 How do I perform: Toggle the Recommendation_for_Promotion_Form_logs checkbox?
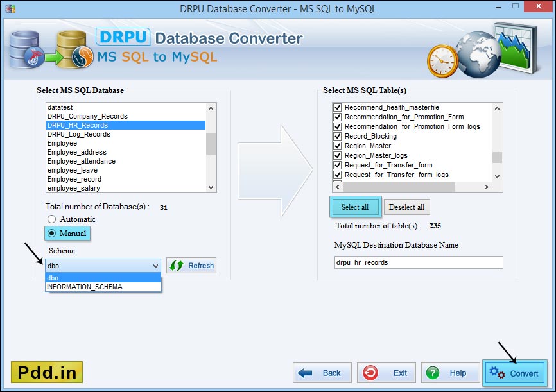point(337,126)
